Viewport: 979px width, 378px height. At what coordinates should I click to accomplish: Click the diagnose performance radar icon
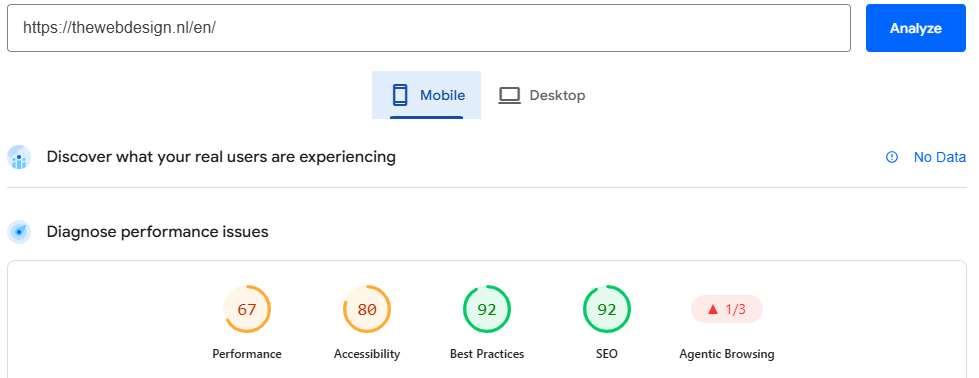pyautogui.click(x=19, y=232)
